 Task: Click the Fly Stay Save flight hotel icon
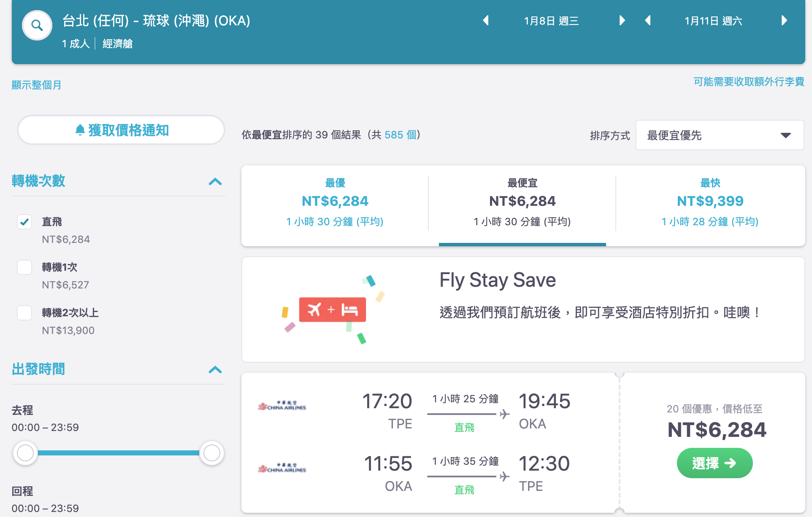[x=332, y=310]
